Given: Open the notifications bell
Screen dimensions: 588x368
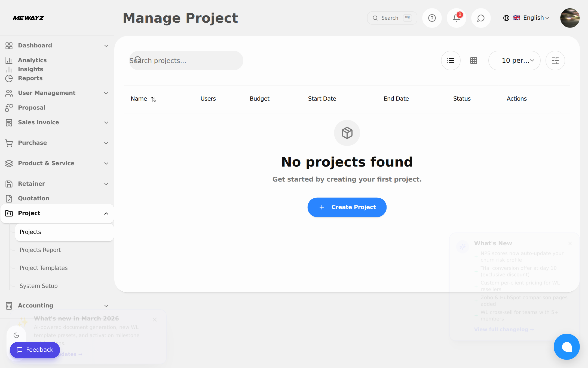Looking at the screenshot, I should (456, 18).
